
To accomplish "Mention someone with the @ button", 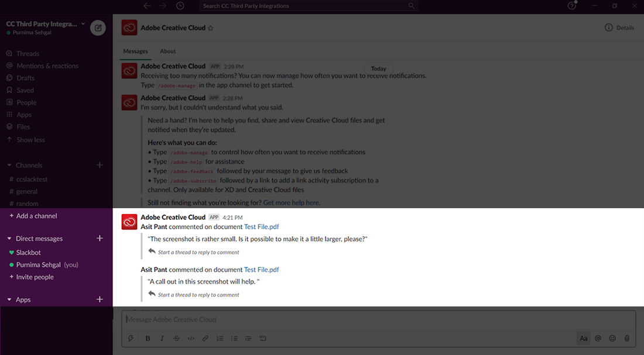I will tap(598, 338).
